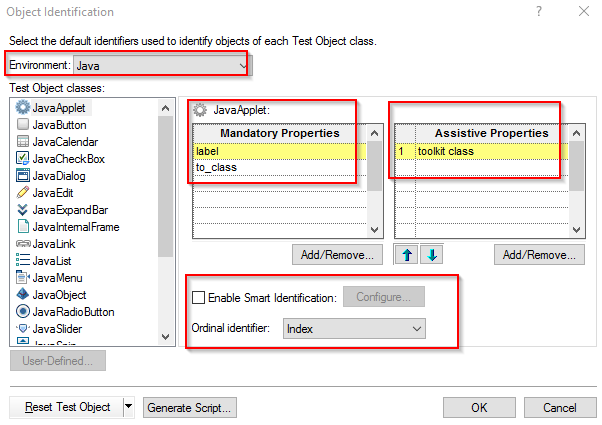Click the JavaExpandBar chevrons icon

[x=23, y=210]
